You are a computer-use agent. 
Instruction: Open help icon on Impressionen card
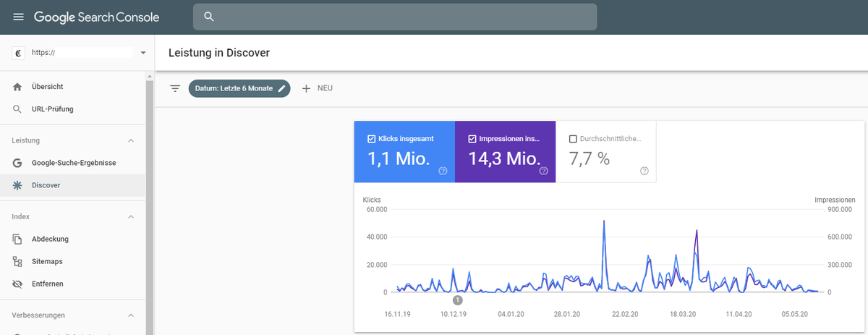coord(544,171)
